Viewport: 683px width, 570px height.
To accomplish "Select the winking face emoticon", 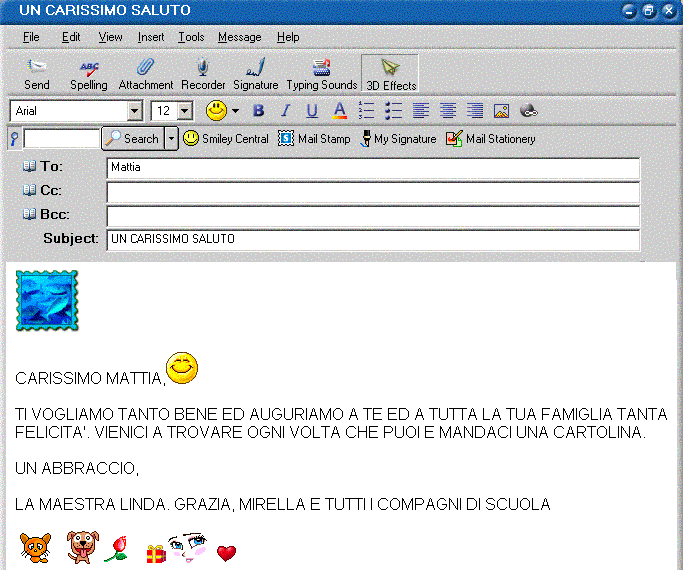I will tap(188, 547).
